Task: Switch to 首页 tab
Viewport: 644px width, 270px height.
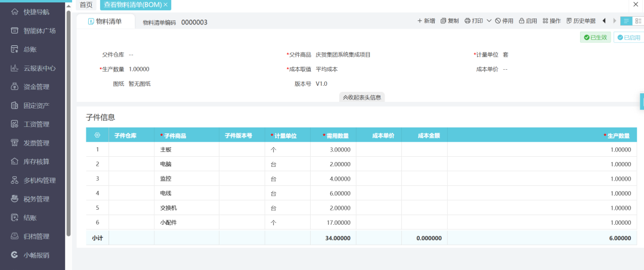Action: coord(86,5)
